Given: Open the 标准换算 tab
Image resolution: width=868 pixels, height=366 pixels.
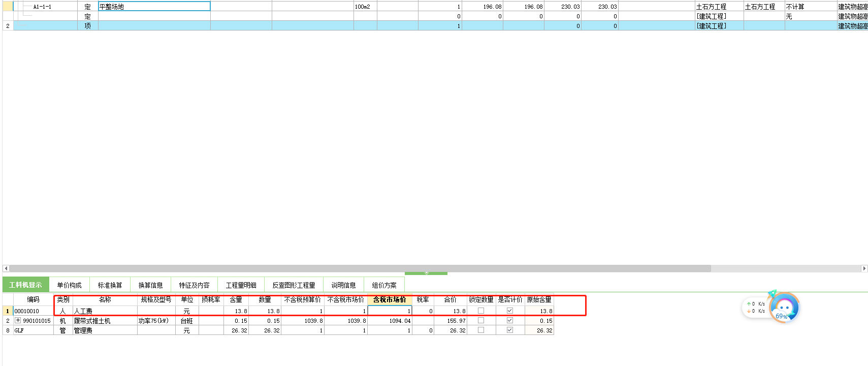Looking at the screenshot, I should click(x=110, y=285).
